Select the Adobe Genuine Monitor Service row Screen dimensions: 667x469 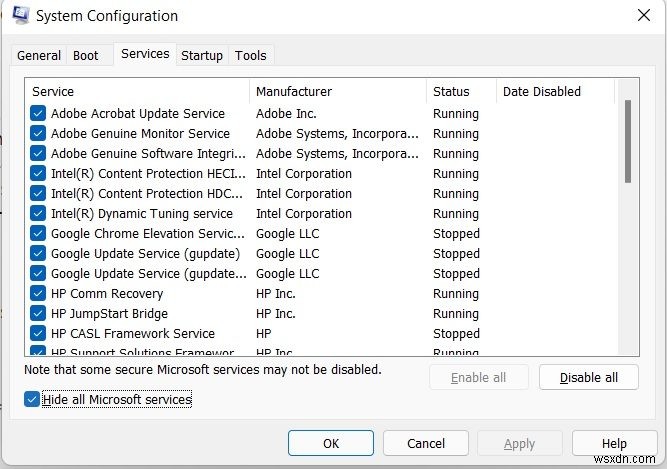(321, 134)
